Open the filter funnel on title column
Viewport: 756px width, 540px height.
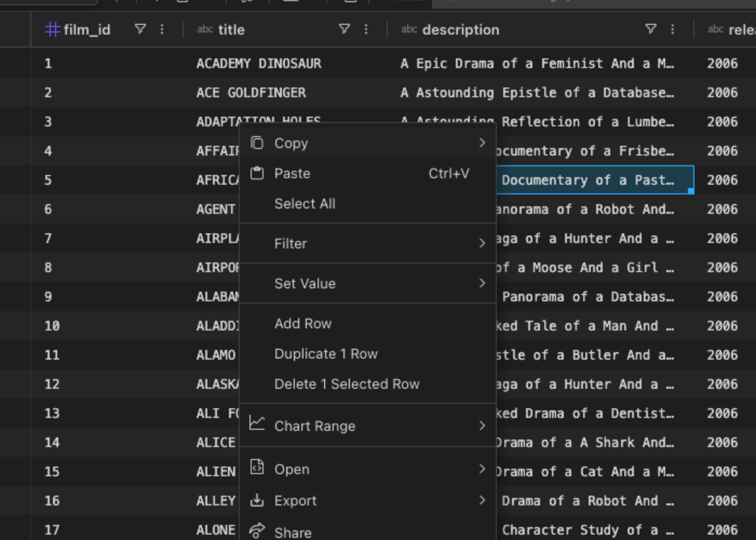pos(344,30)
